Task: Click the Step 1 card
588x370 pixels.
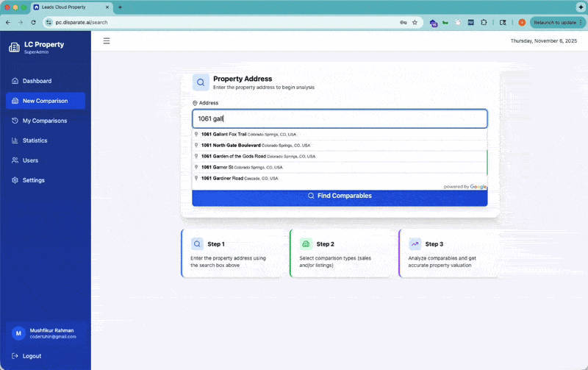Action: 231,253
